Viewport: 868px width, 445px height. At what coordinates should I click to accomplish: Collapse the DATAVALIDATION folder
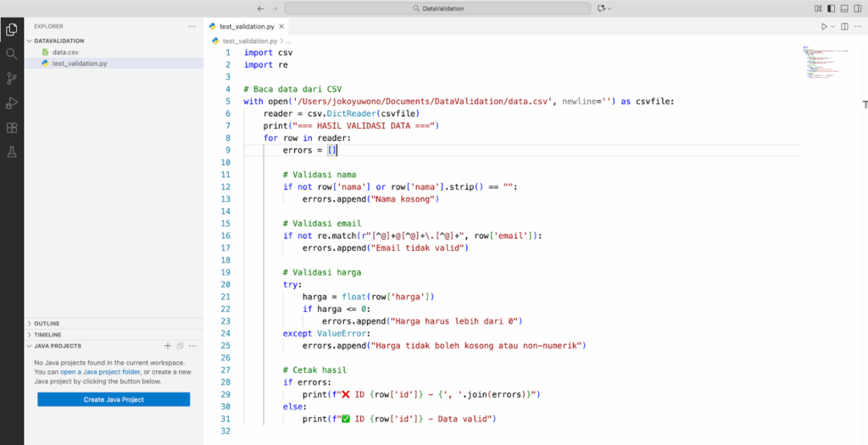coord(58,41)
